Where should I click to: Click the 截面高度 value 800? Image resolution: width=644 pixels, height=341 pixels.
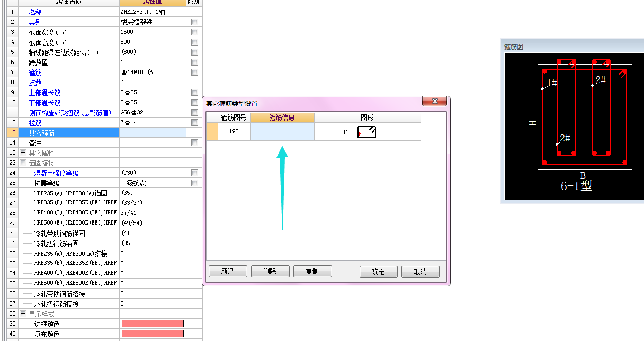[x=126, y=42]
